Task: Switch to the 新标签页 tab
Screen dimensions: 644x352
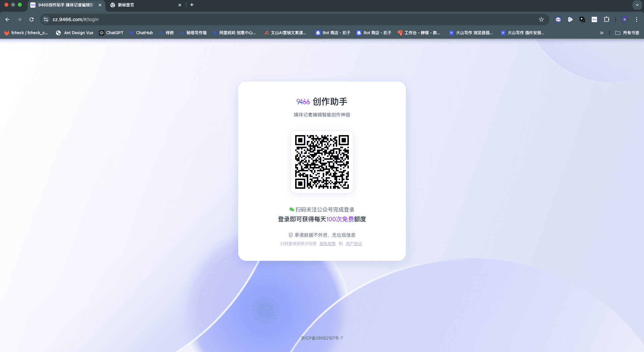Action: click(146, 5)
